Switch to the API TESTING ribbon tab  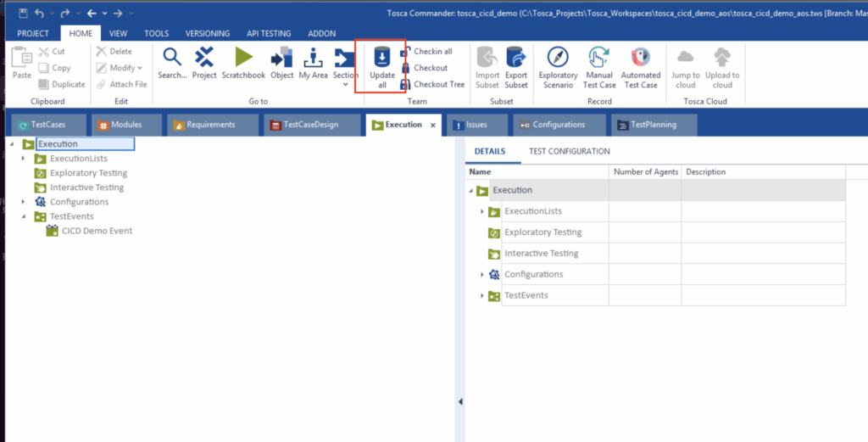[x=269, y=33]
